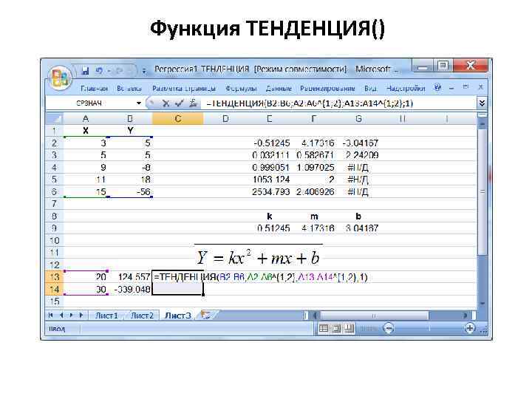Select highlighted column C header

pos(178,119)
